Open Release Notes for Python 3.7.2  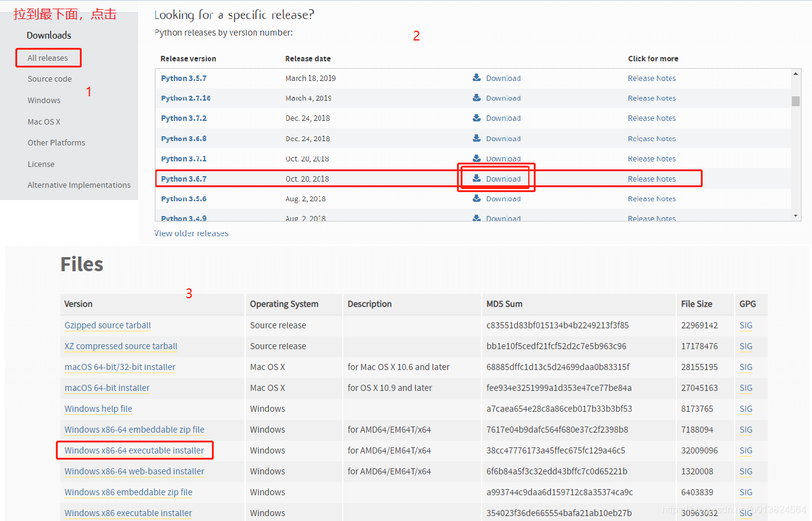click(x=652, y=118)
